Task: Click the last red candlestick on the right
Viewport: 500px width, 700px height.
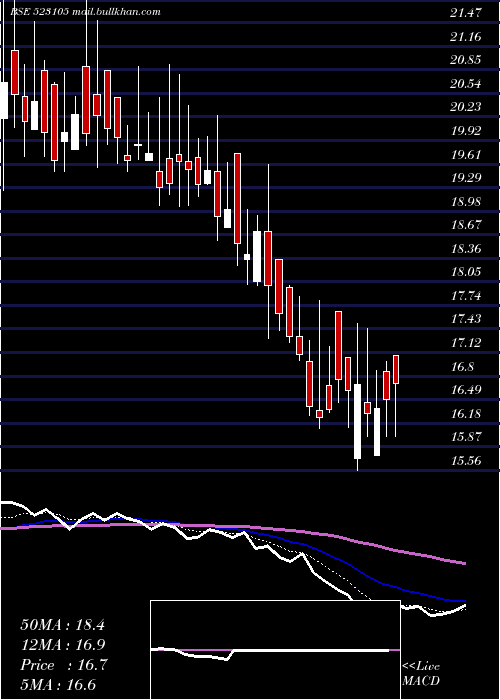Action: (x=396, y=370)
